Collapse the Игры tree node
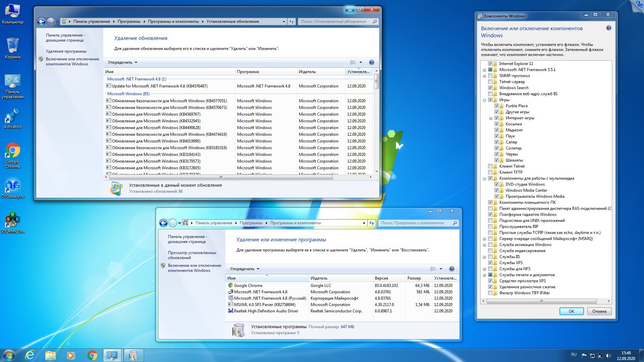 (484, 100)
